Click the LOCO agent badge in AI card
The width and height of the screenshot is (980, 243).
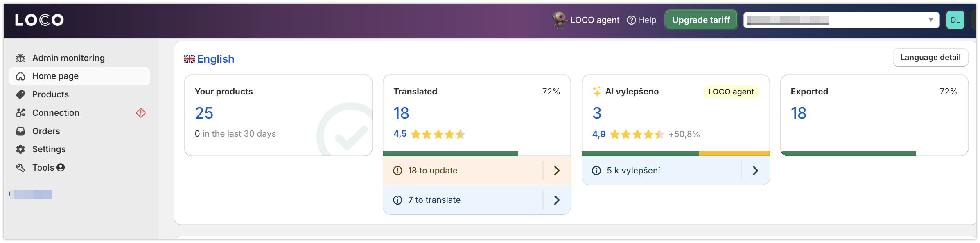point(731,92)
